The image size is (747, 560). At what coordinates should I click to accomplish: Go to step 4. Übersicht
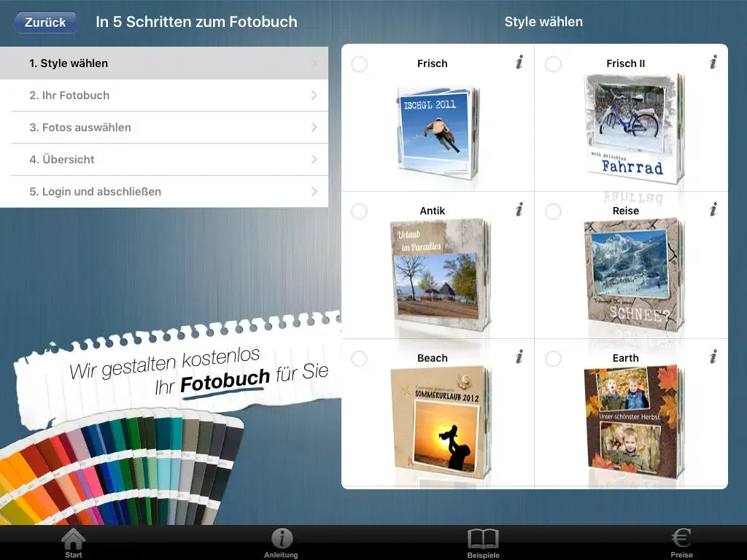[x=164, y=159]
